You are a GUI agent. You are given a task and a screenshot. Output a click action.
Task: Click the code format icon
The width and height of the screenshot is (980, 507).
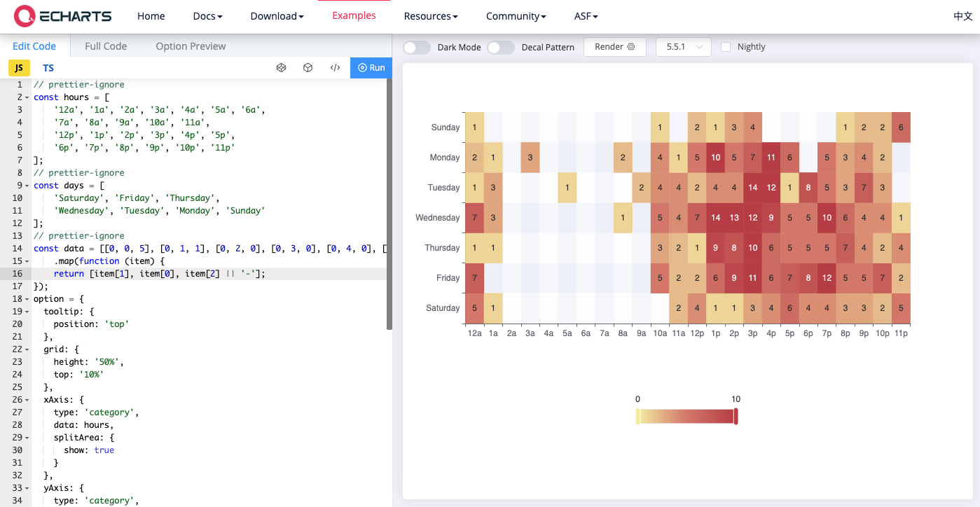335,68
